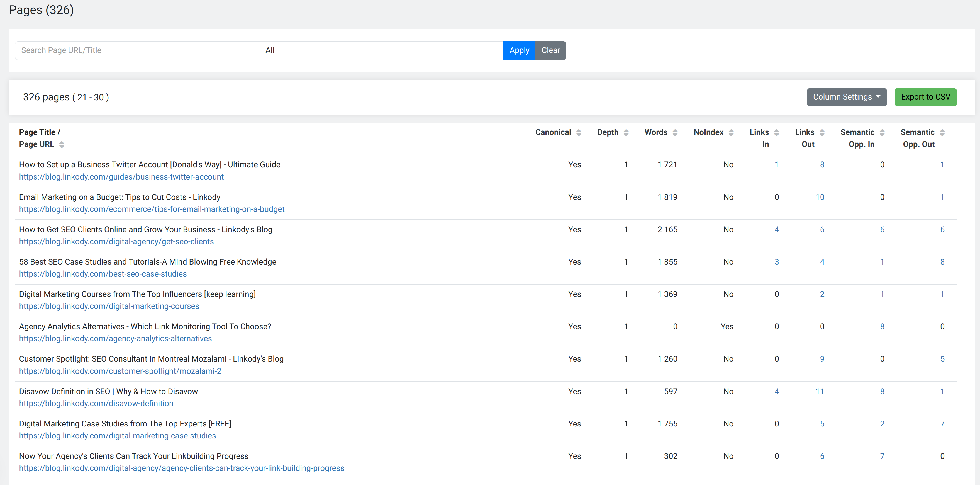Screen dimensions: 980x485
Task: Click Links Out 2 for Digital Marketing Courses row
Action: (x=822, y=294)
